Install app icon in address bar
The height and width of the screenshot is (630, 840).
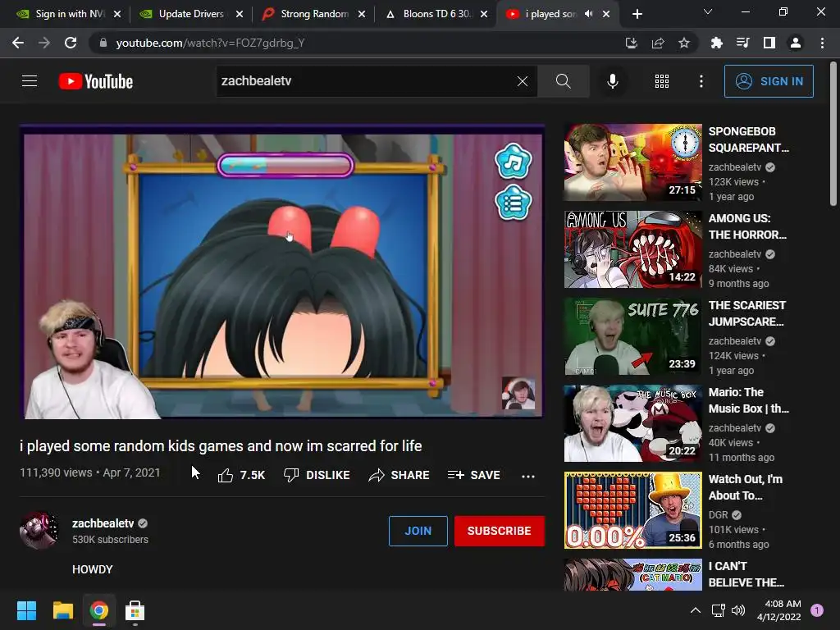(x=632, y=43)
